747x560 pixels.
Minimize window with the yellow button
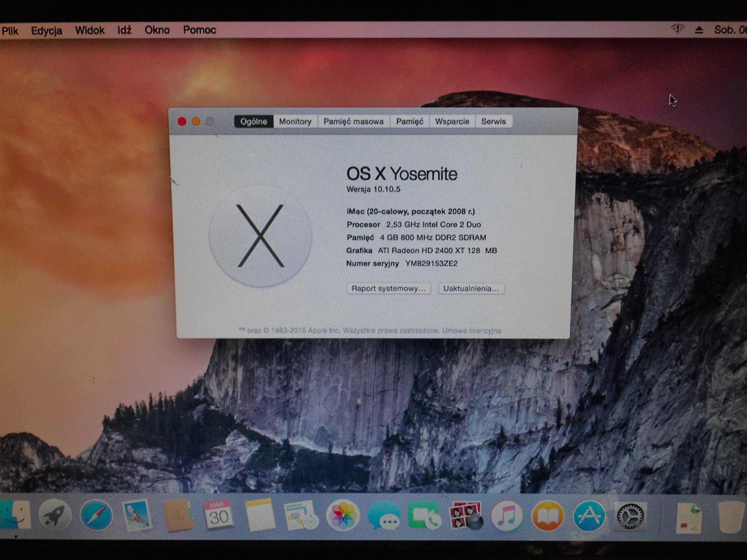tap(196, 121)
